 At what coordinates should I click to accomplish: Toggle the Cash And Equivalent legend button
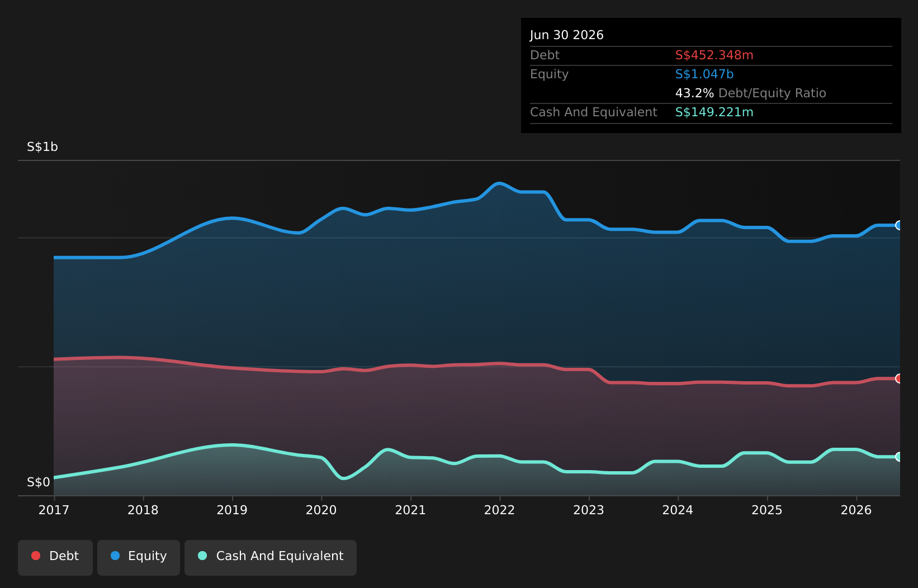click(x=271, y=557)
